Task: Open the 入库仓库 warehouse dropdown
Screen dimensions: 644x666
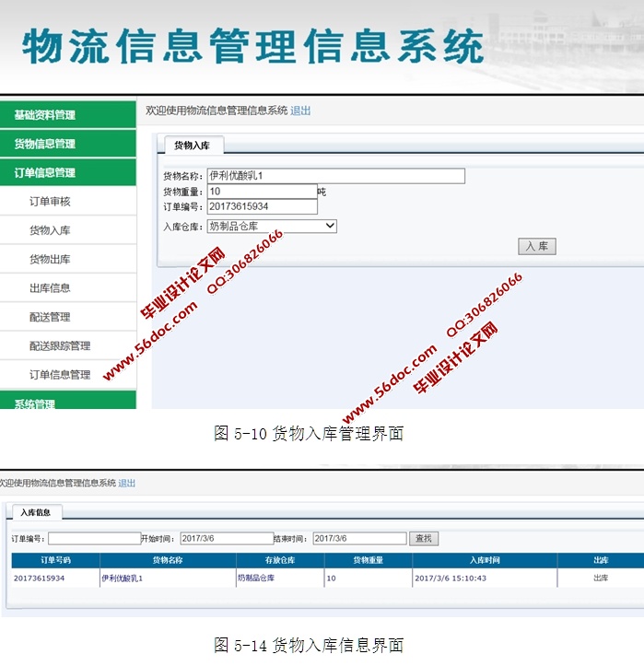Action: pyautogui.click(x=272, y=226)
